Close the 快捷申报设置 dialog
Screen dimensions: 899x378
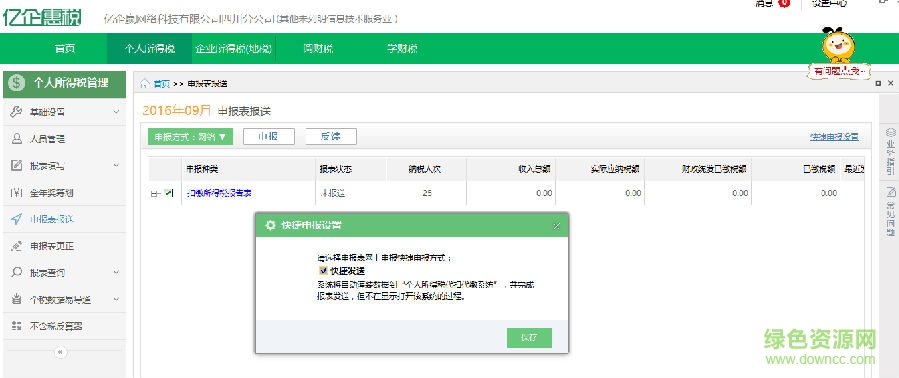(556, 226)
